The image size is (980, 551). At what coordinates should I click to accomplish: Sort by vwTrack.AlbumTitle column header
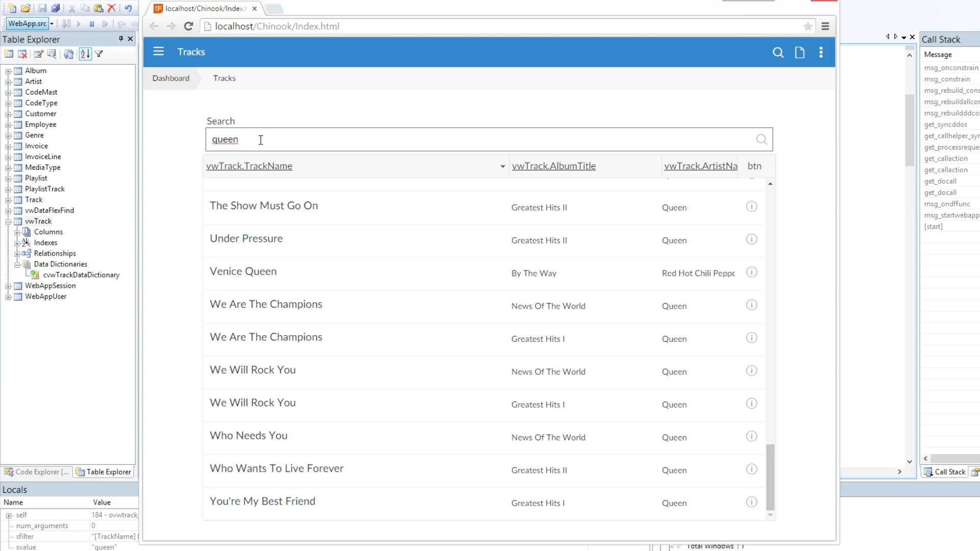point(553,166)
